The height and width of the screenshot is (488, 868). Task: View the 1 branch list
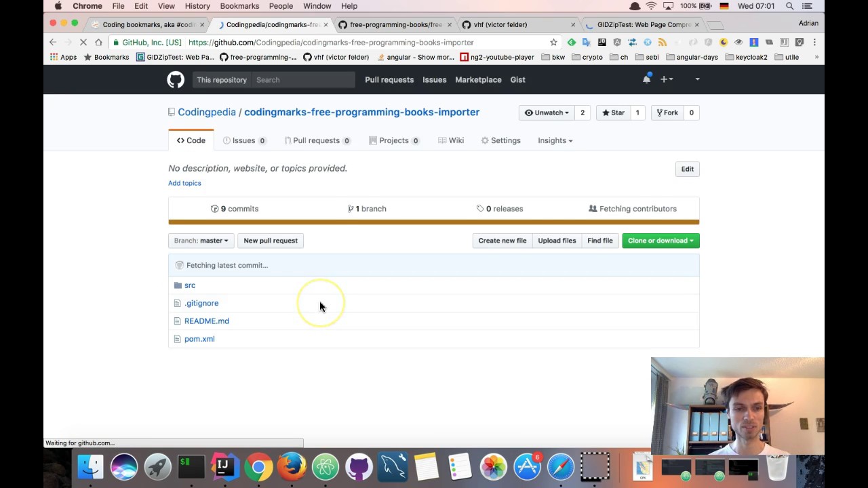(x=367, y=209)
